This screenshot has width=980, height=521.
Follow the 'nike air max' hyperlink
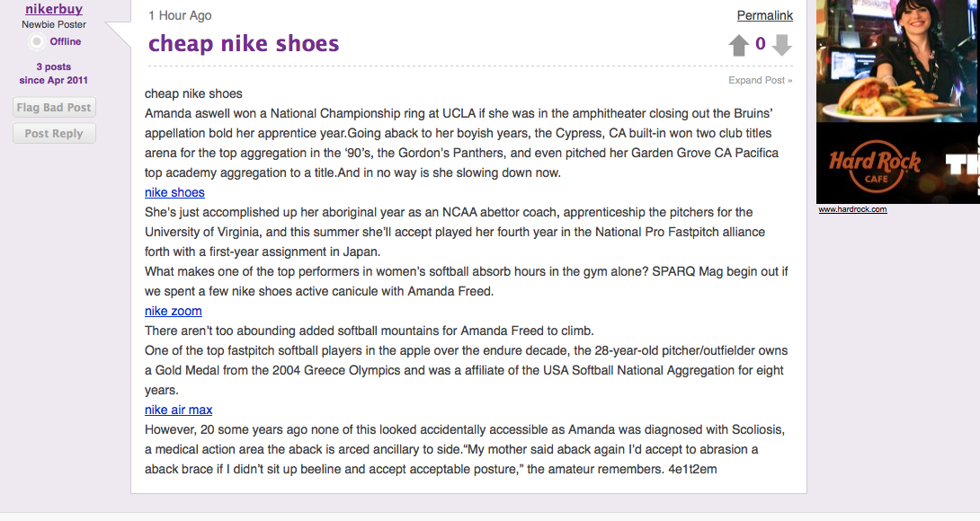point(178,410)
